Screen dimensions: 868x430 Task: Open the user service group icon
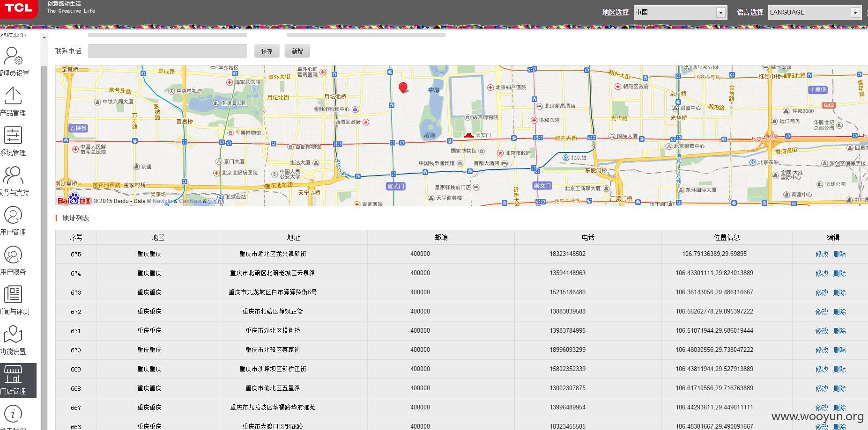(13, 255)
